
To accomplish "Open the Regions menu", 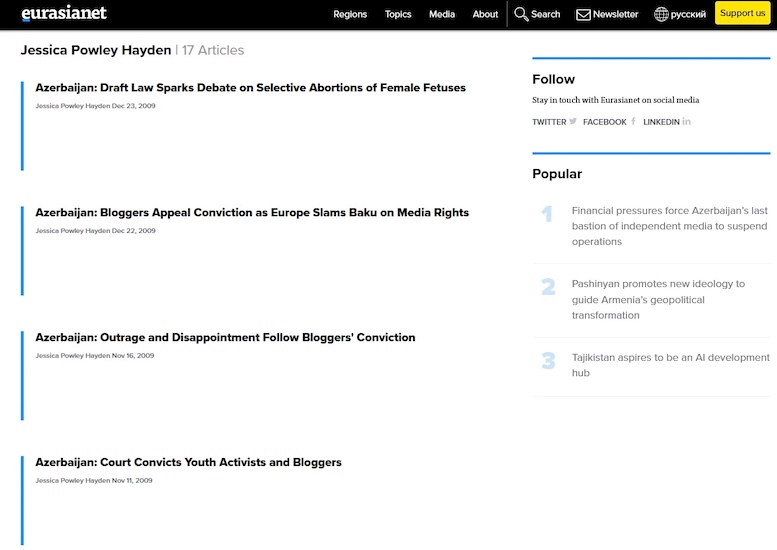I will (x=350, y=14).
